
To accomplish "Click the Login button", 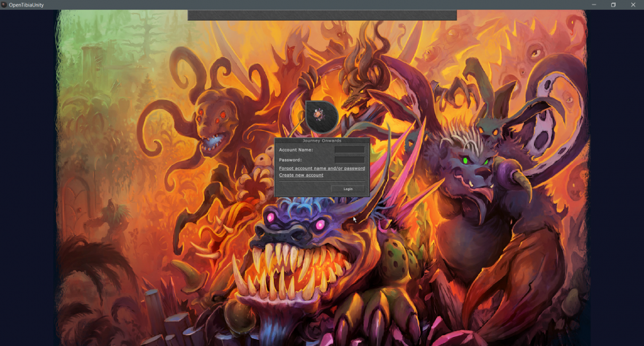I will click(348, 189).
